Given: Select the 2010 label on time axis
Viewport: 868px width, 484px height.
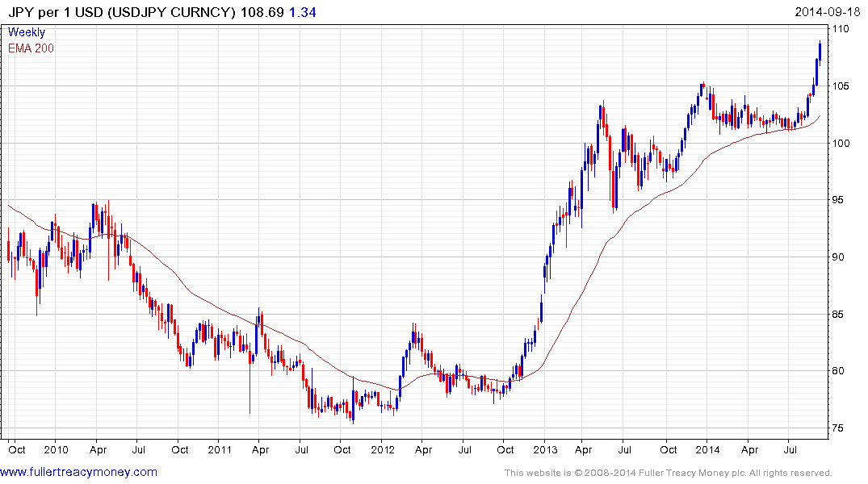Looking at the screenshot, I should click(56, 449).
